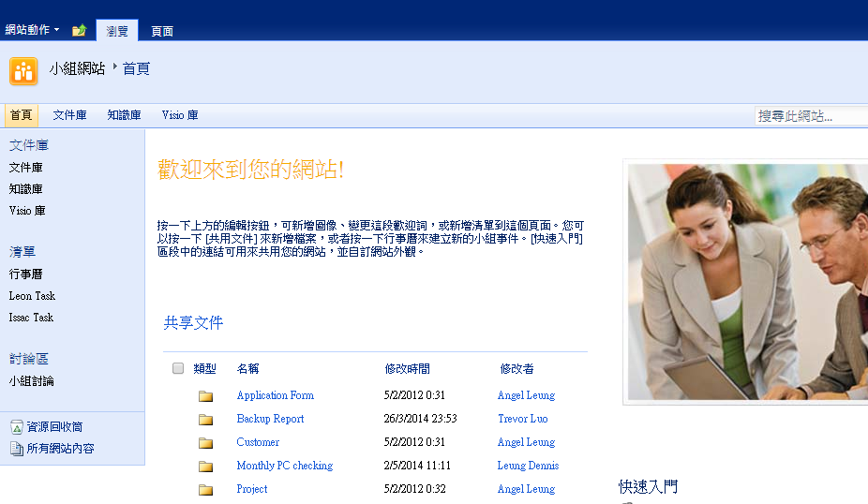Click the navigate up folder icon

click(80, 30)
